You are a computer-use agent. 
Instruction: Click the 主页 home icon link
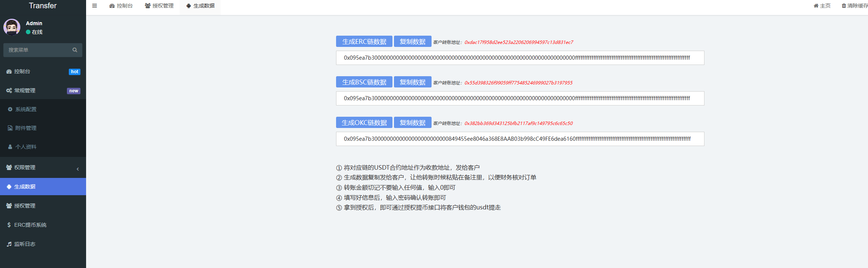tap(822, 6)
